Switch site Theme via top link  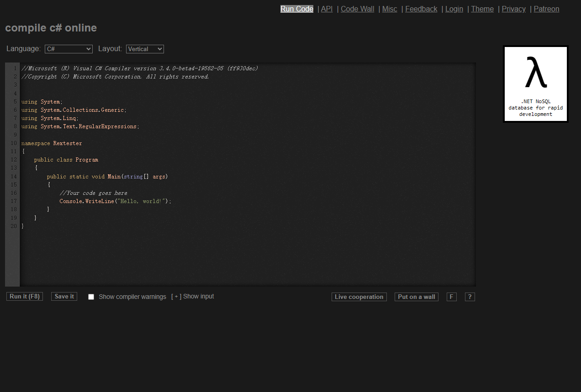tap(482, 9)
